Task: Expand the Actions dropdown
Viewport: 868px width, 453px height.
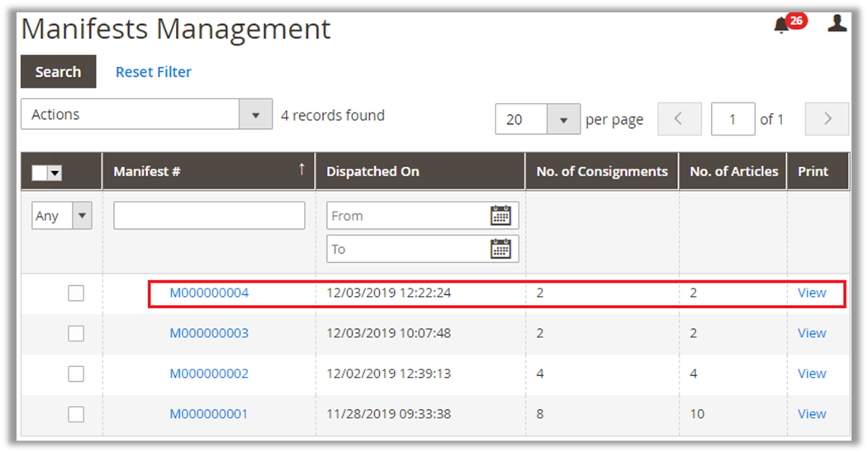Action: point(255,115)
